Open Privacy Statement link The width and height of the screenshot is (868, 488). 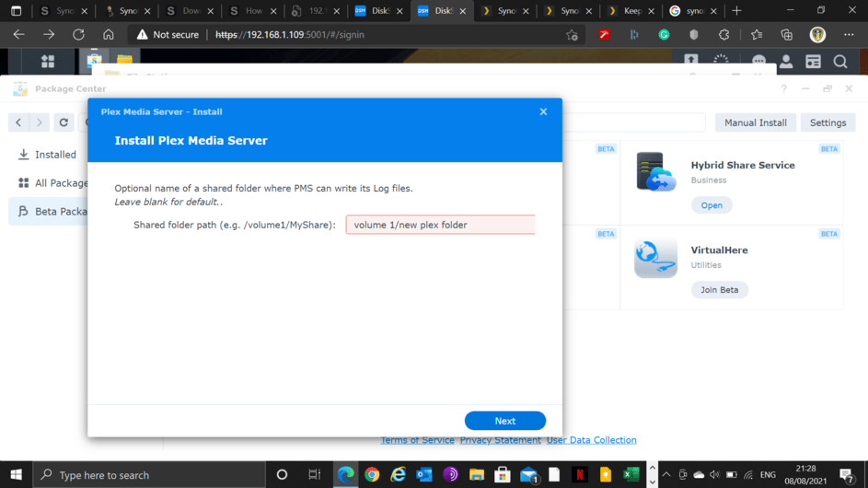click(x=501, y=440)
